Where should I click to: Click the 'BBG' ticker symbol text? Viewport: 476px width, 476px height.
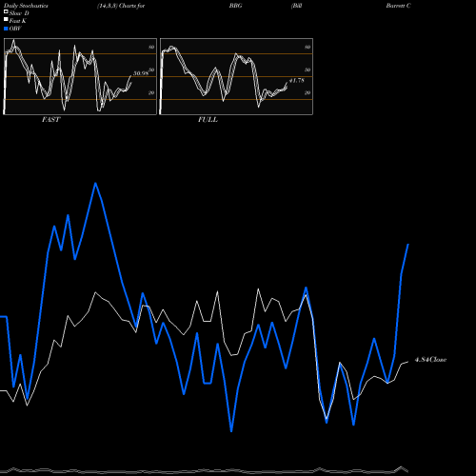click(235, 6)
